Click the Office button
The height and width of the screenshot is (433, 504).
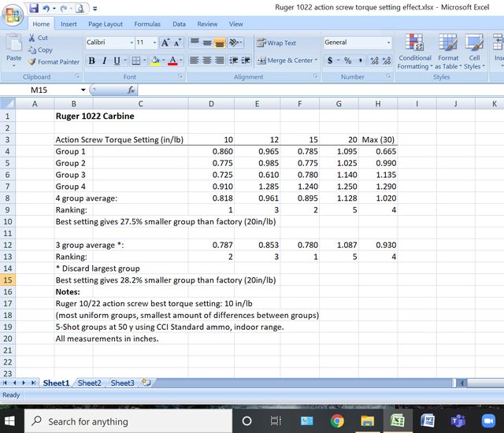13,14
